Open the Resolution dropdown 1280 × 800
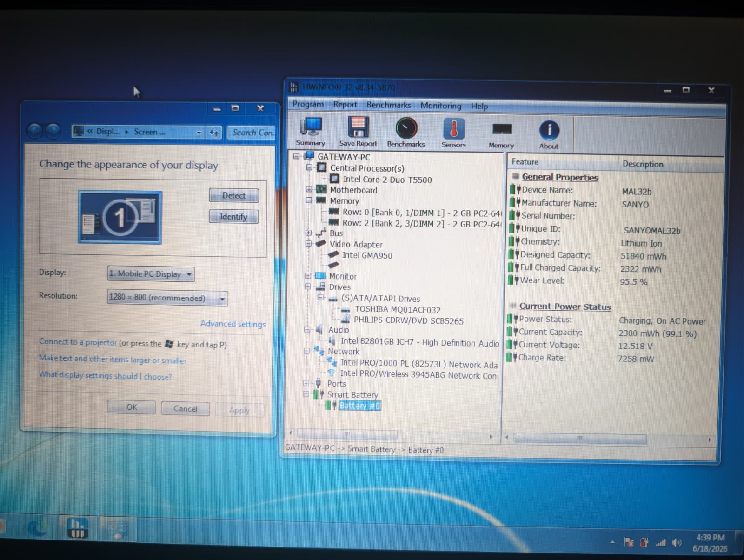 click(x=167, y=298)
